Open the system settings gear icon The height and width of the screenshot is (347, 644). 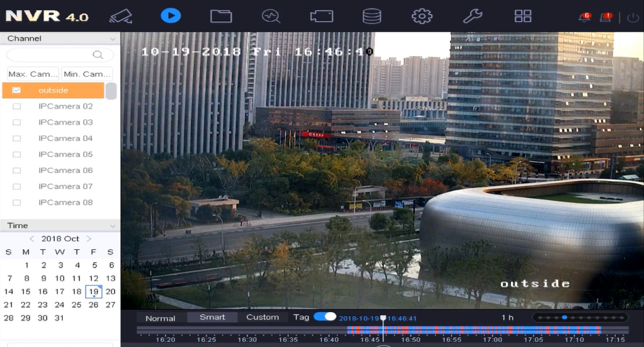(x=422, y=16)
